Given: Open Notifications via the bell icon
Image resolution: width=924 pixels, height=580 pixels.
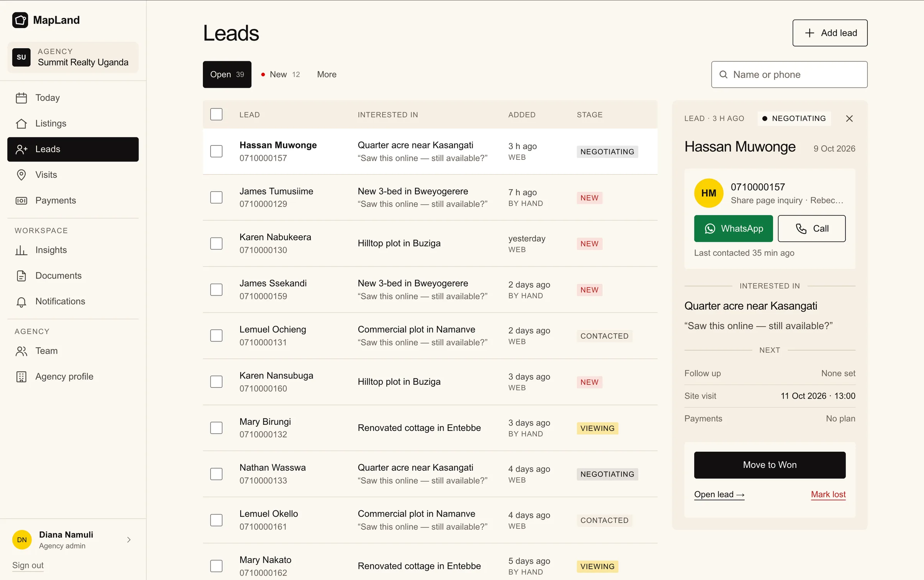Looking at the screenshot, I should coord(21,302).
